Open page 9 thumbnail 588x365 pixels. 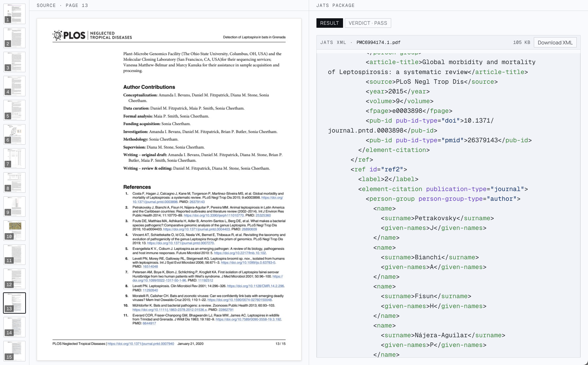pos(15,206)
